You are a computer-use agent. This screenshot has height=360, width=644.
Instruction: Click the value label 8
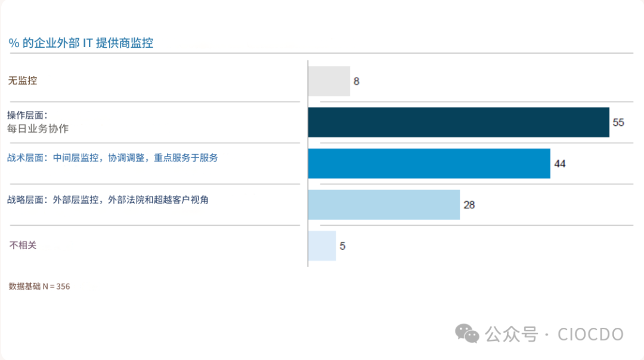point(357,82)
